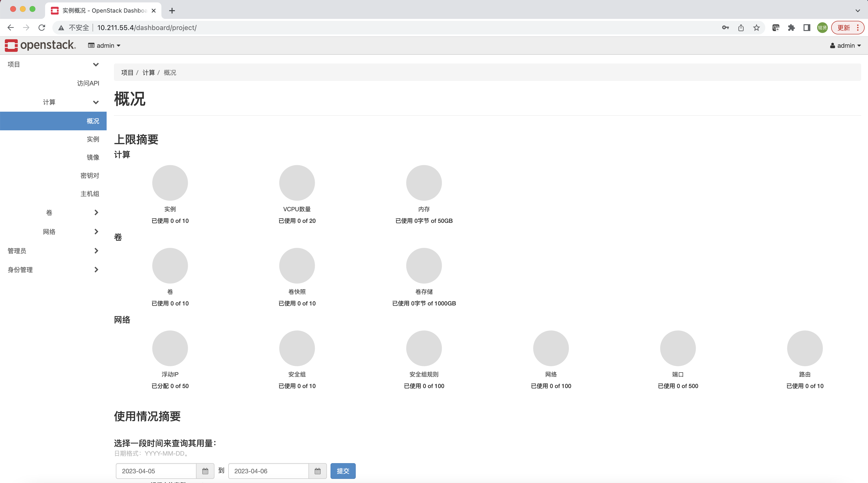
Task: Click the key icon in the address bar
Action: coord(725,28)
